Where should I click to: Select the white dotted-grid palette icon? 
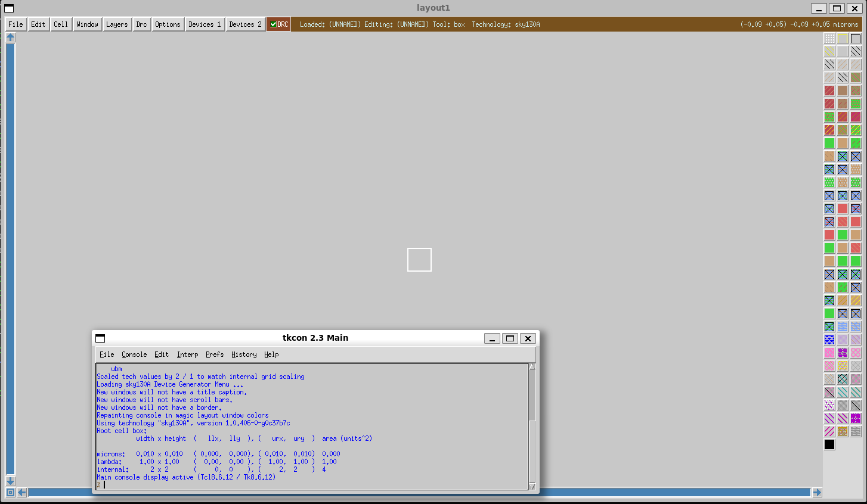point(829,38)
